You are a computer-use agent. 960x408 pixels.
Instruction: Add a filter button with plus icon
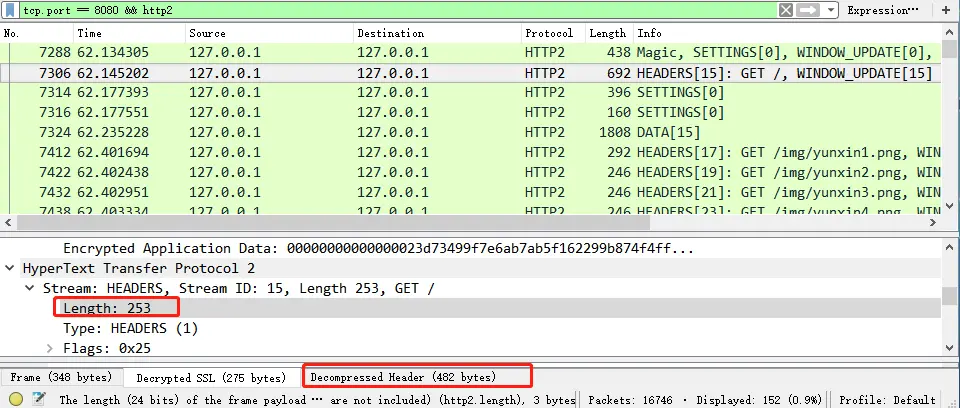(947, 10)
